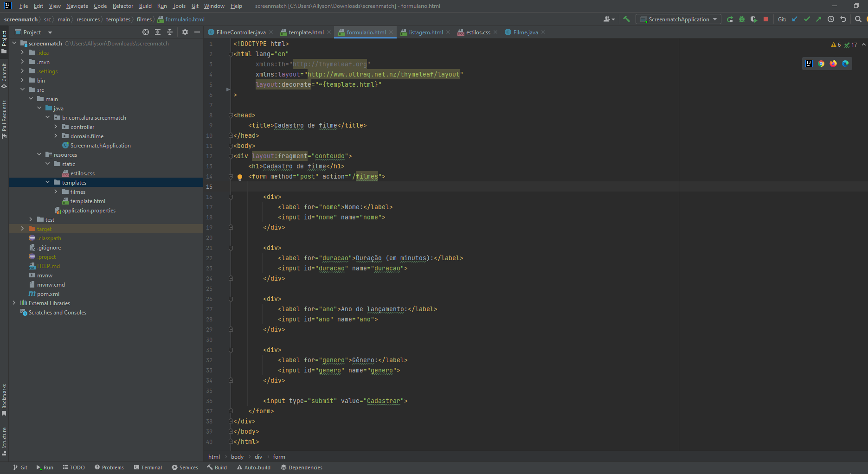Screen dimensions: 868x474
Task: Toggle the TODO tool window at the bottom
Action: pos(74,468)
